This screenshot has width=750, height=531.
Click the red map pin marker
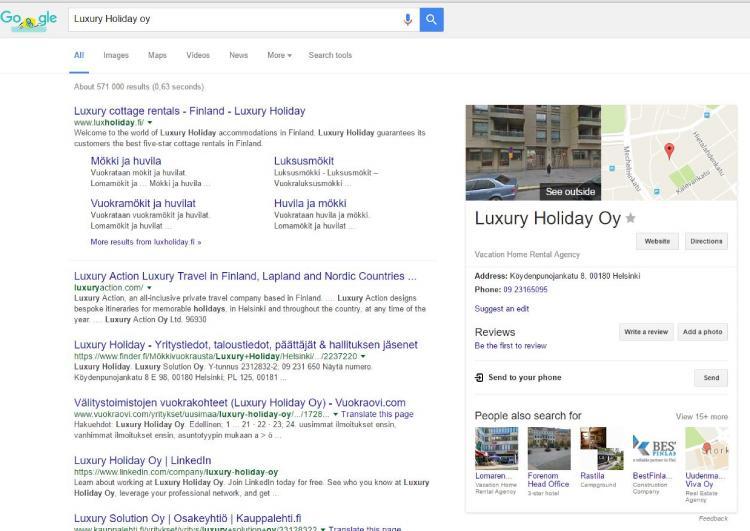pos(669,151)
